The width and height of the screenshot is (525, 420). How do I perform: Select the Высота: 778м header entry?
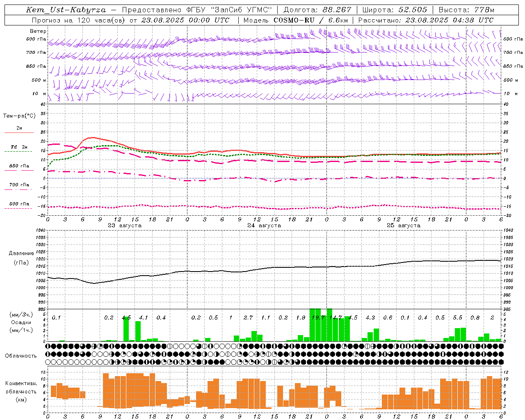point(466,10)
